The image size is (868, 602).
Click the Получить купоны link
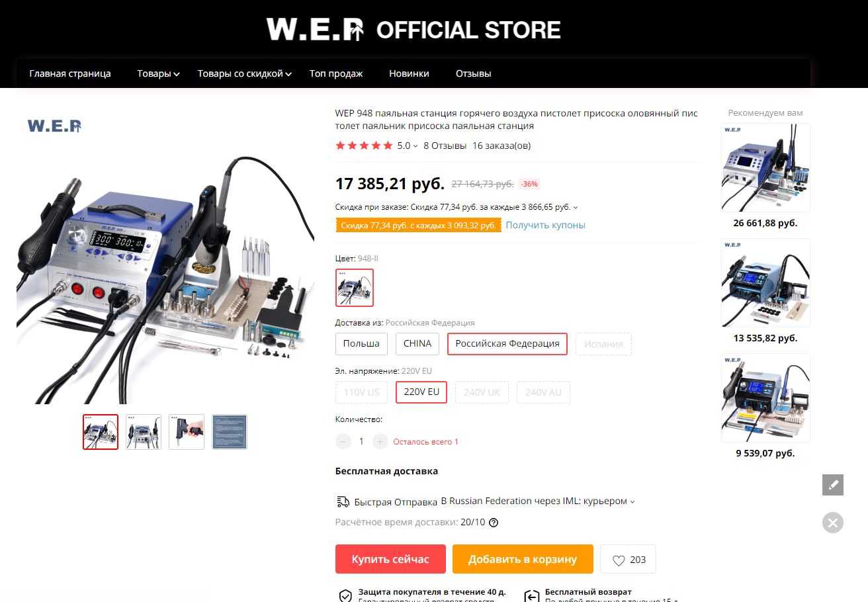546,225
